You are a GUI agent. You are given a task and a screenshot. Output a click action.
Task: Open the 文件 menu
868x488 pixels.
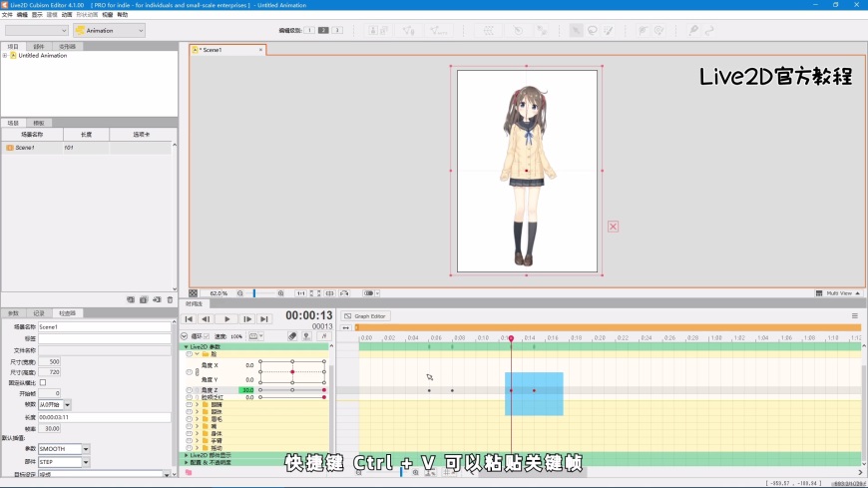pos(7,15)
